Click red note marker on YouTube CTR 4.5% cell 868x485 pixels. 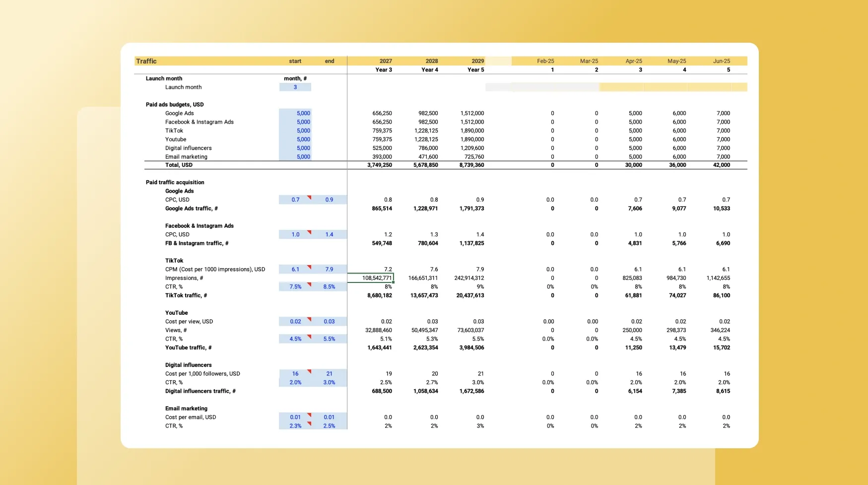pos(309,337)
